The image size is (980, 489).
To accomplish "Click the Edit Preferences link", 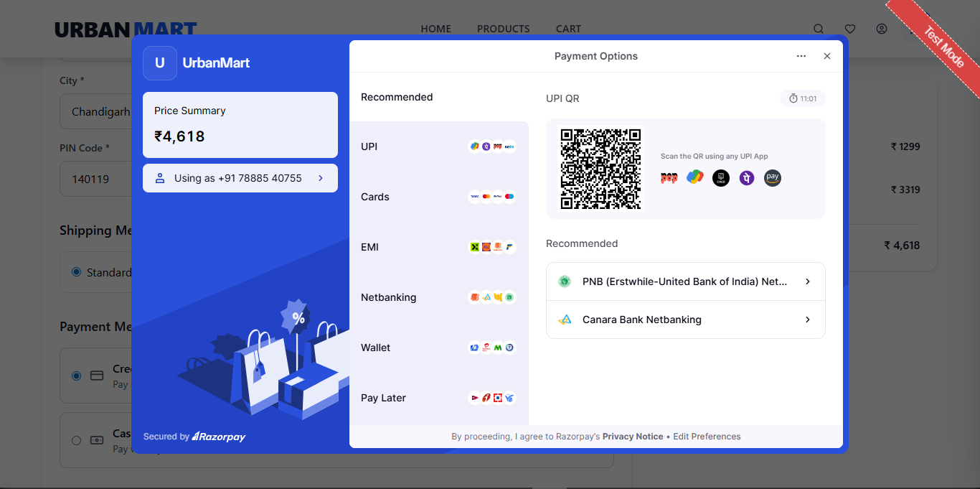I will 707,437.
